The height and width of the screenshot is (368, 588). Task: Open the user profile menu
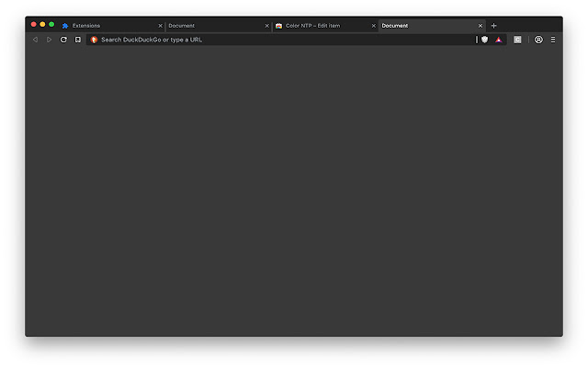click(x=538, y=40)
